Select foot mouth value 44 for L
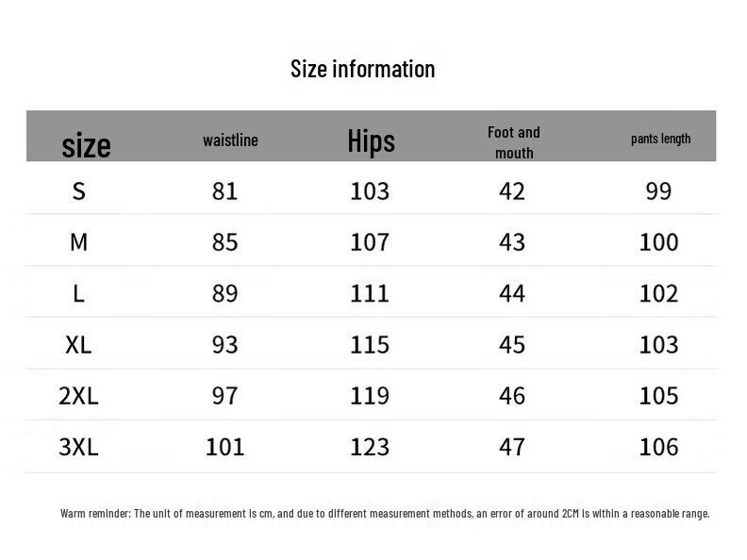Image resolution: width=747 pixels, height=560 pixels. coord(512,293)
